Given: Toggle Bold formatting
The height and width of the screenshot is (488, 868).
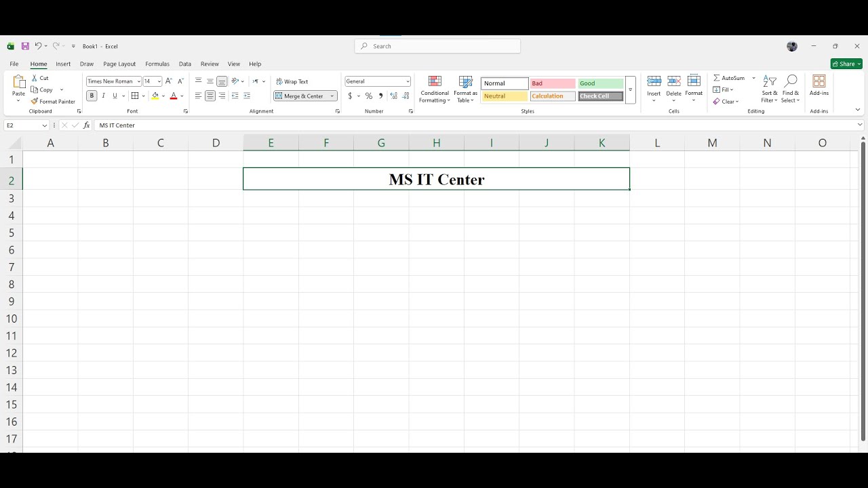Looking at the screenshot, I should coord(92,96).
